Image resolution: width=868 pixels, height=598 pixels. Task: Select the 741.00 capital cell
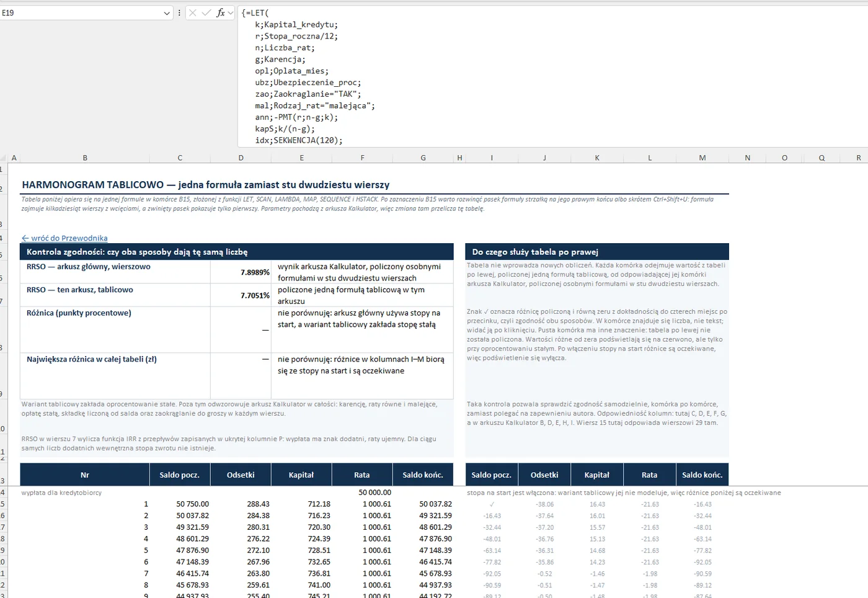point(301,585)
